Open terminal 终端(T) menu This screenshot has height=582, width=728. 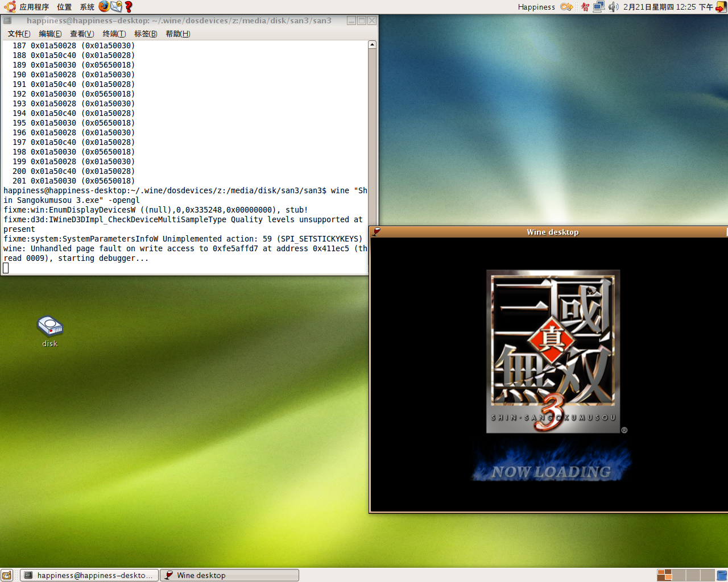pyautogui.click(x=114, y=34)
